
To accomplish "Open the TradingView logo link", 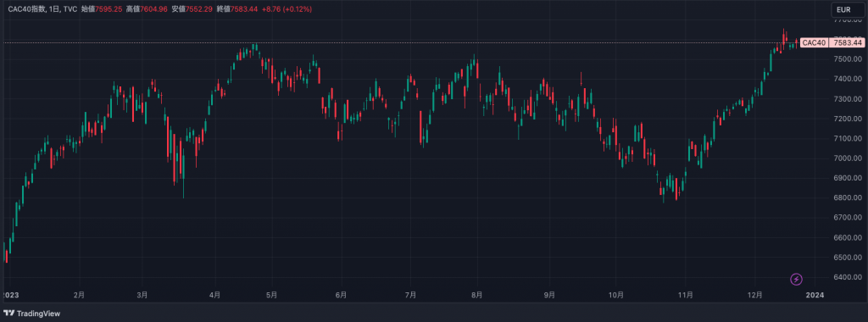I will point(31,314).
